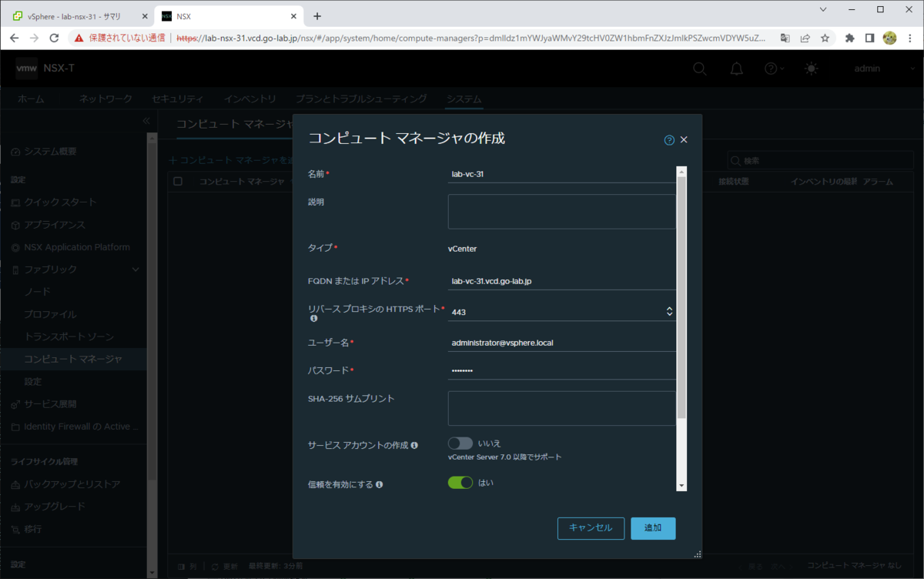This screenshot has height=579, width=924.
Task: Open the セキュリティ tab
Action: (x=178, y=99)
